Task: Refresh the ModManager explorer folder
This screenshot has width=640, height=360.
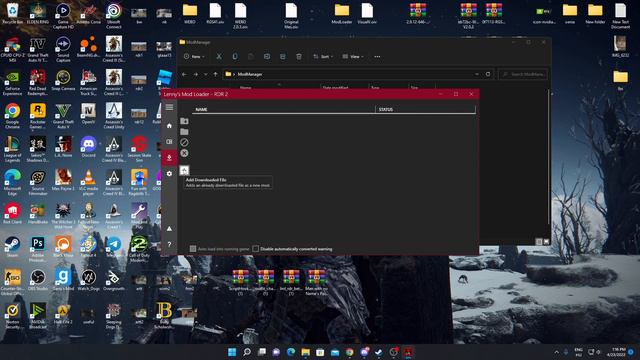Action: tap(488, 74)
